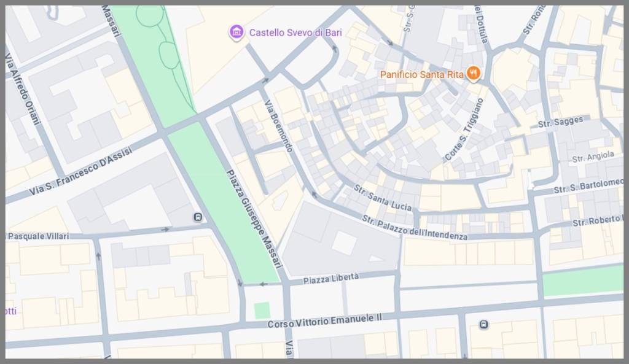
Task: Open the Castello Svevo di Bari label
Action: 295,33
